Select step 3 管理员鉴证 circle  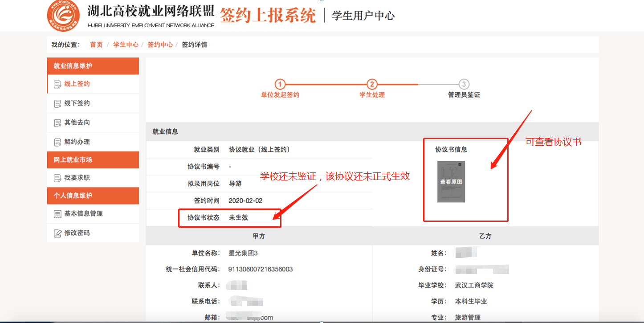(464, 84)
